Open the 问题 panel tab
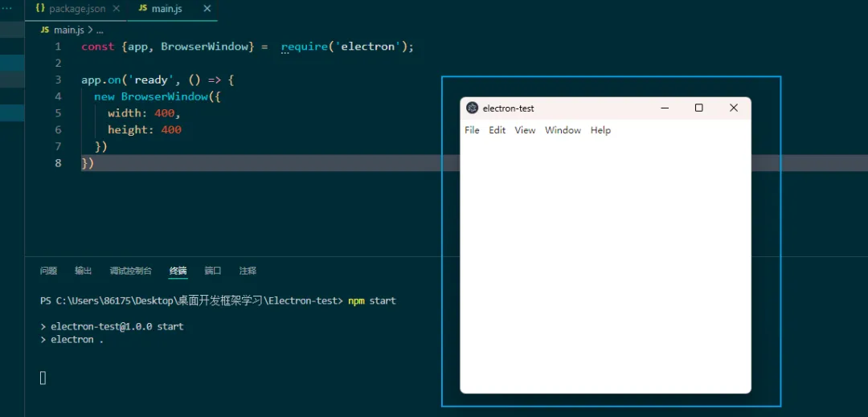868x417 pixels. (x=49, y=271)
